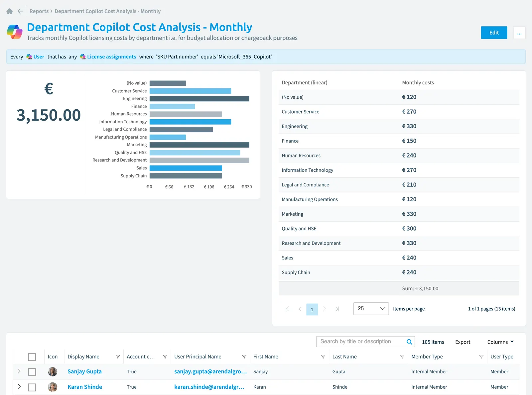Open the Sanjay Gupta display name link
532x395 pixels.
pos(84,371)
